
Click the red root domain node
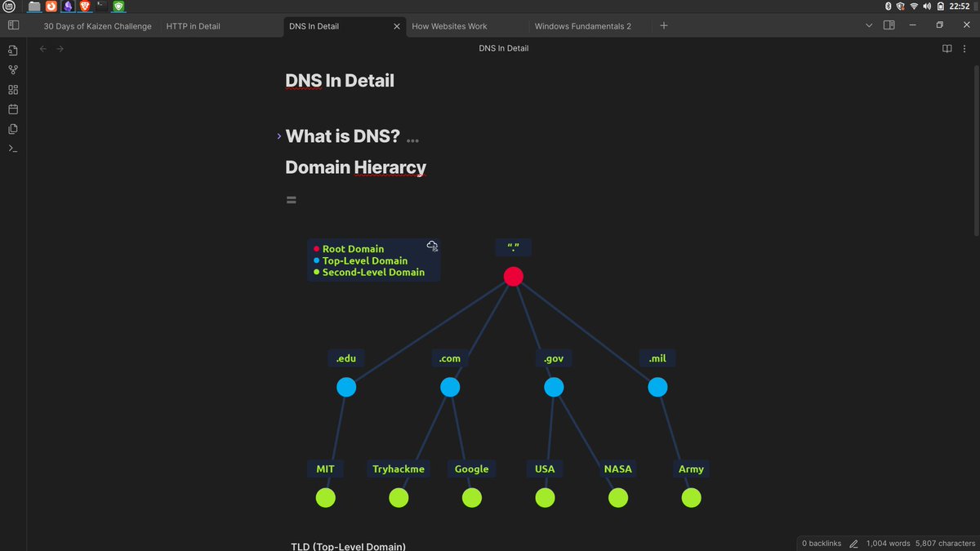513,276
